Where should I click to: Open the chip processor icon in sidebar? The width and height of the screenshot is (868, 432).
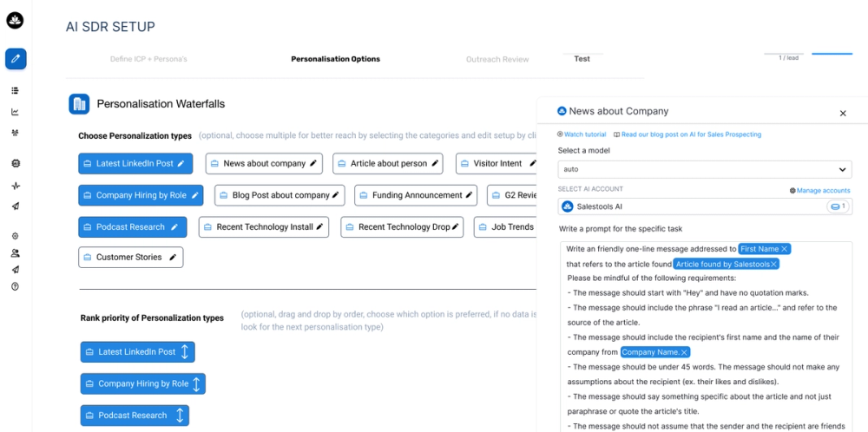tap(15, 164)
